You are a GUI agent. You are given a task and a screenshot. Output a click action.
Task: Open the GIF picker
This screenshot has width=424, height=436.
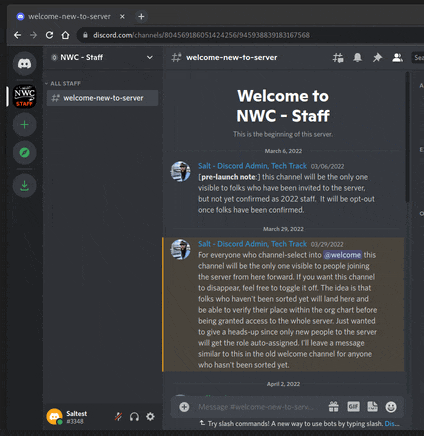pyautogui.click(x=353, y=407)
